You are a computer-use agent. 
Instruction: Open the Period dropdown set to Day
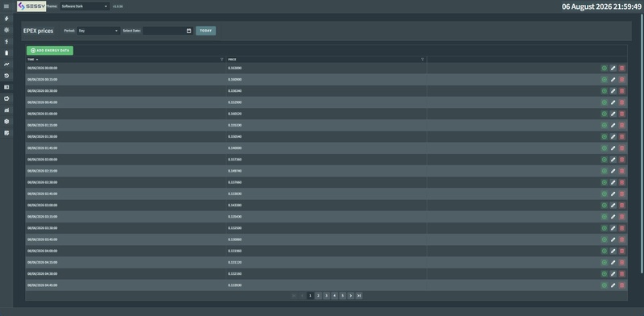tap(98, 31)
